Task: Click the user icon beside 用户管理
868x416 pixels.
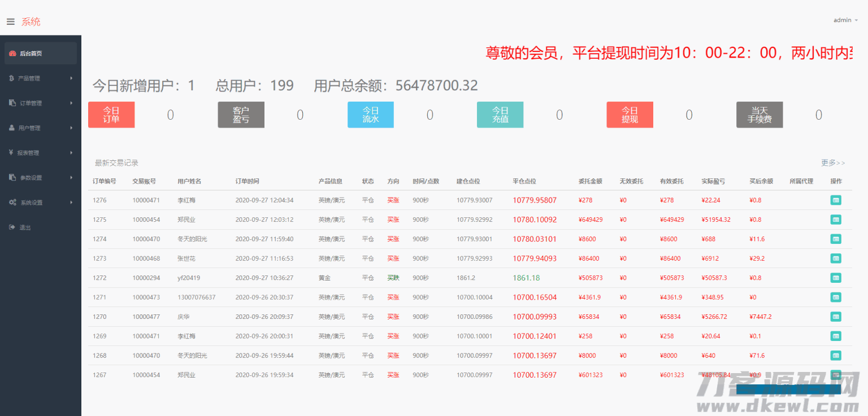Action: pos(12,128)
